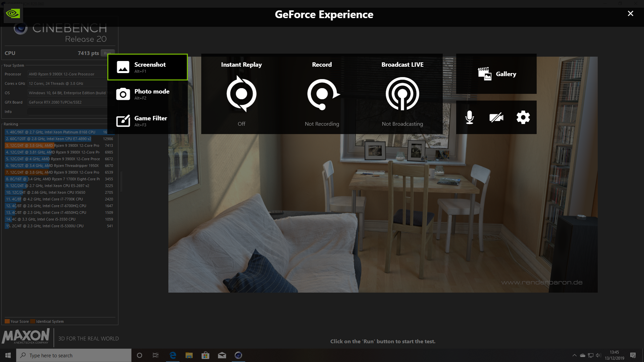This screenshot has width=644, height=362.
Task: Open the notification action center
Action: pos(633,355)
